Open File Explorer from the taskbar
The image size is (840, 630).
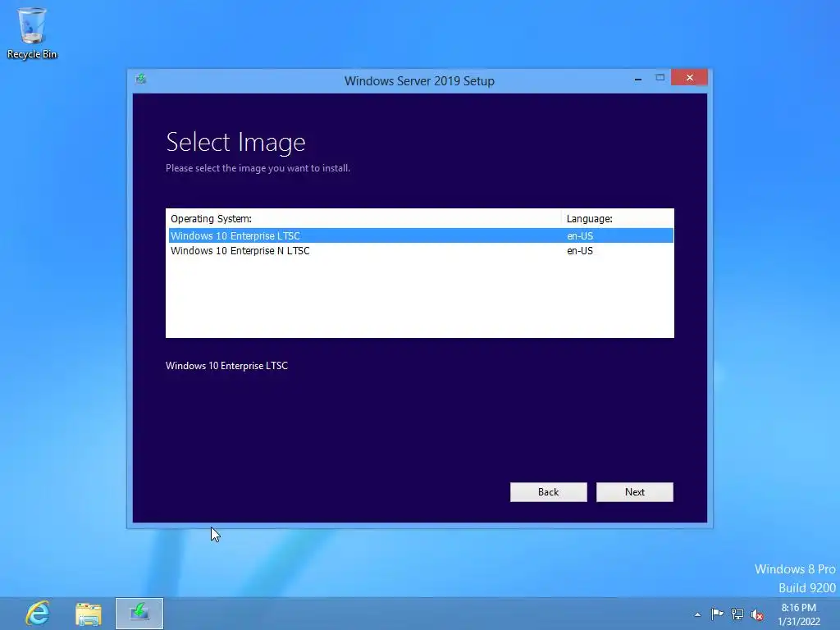(x=89, y=614)
